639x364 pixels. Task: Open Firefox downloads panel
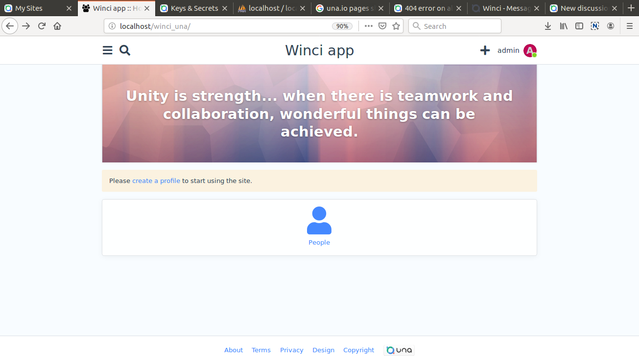point(548,26)
